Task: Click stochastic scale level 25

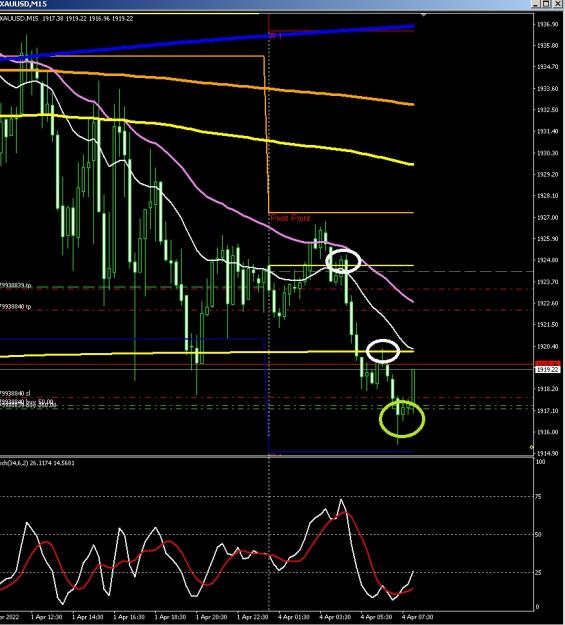Action: (539, 573)
